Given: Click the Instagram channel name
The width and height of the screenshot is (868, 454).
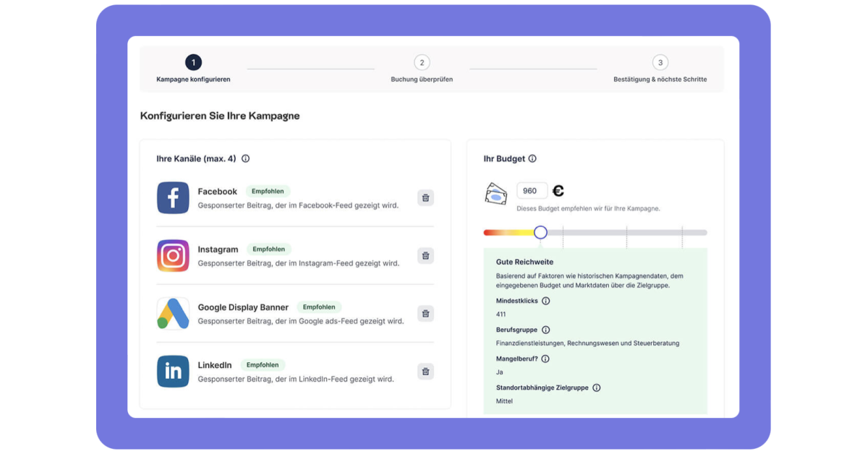Looking at the screenshot, I should pos(218,249).
